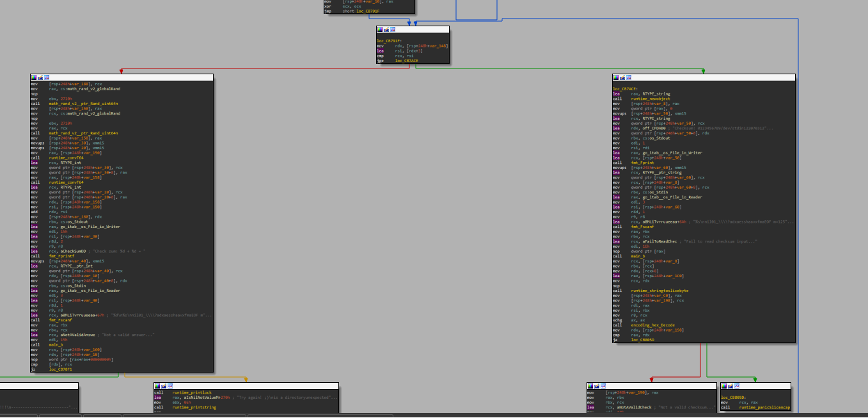Click the edit-node icon on the runtime_printlock block

click(x=163, y=385)
